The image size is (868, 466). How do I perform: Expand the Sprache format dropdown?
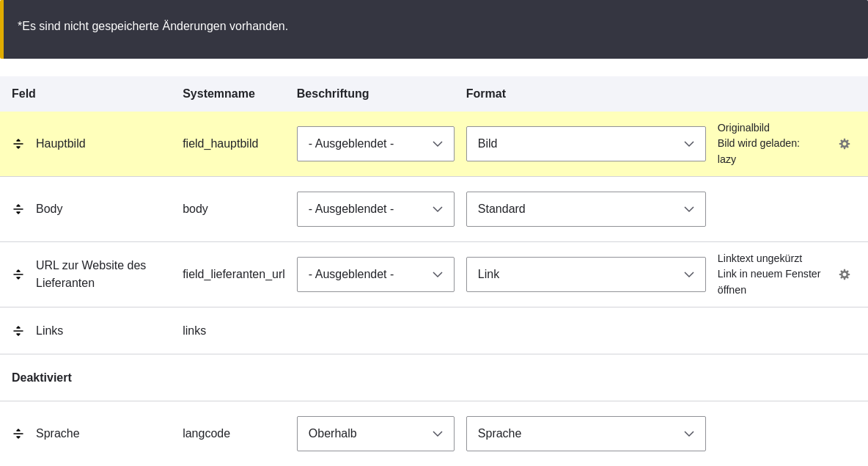[x=586, y=434]
